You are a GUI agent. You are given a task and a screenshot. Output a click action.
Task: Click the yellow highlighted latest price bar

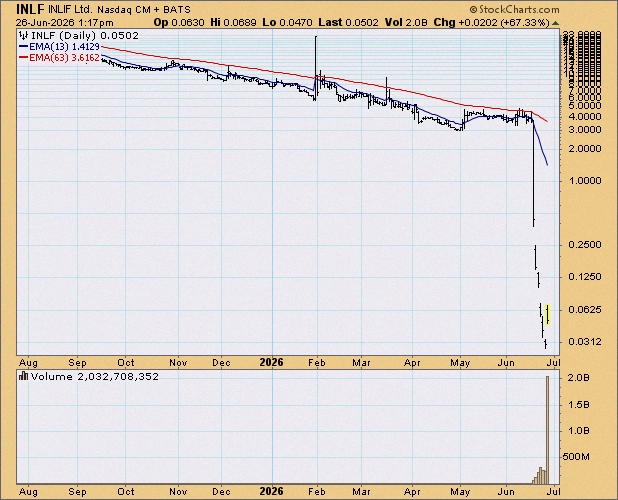pos(547,314)
